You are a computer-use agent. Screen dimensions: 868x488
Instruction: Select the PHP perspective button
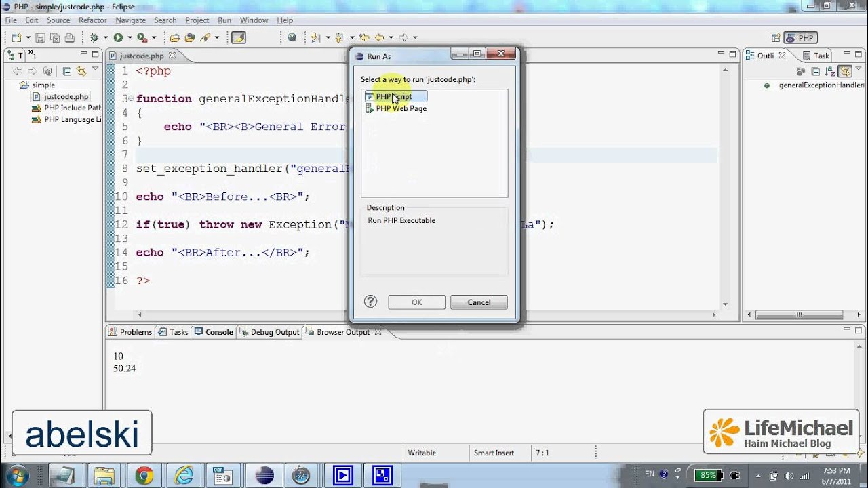point(800,38)
